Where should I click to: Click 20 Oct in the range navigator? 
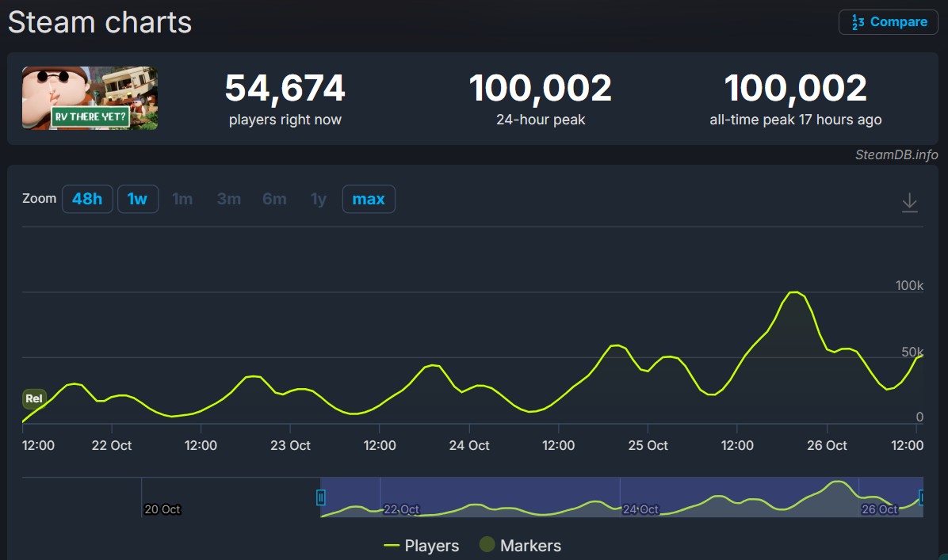[x=162, y=509]
